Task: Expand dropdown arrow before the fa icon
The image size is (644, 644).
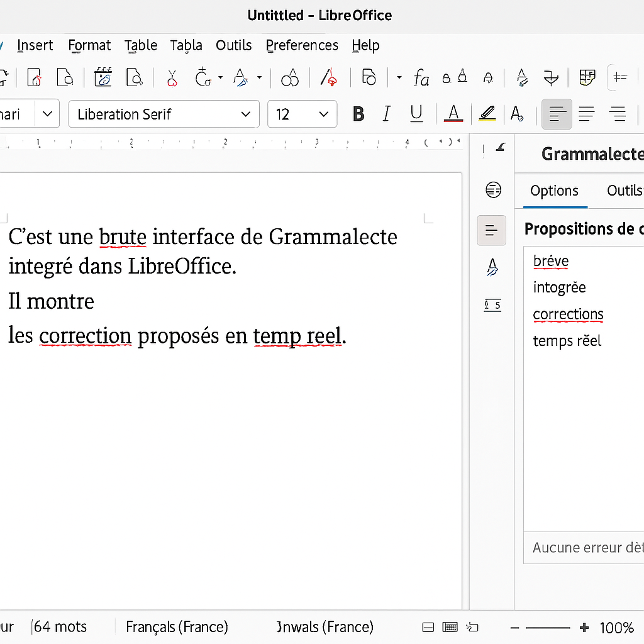Action: point(399,77)
